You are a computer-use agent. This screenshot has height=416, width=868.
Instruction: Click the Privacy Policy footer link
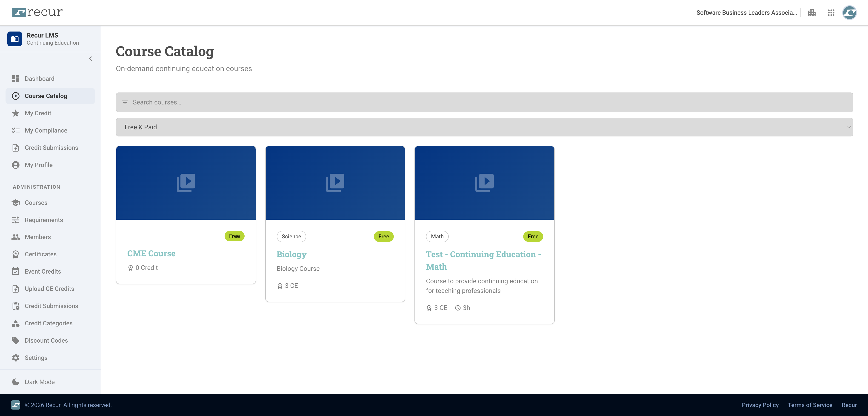760,405
